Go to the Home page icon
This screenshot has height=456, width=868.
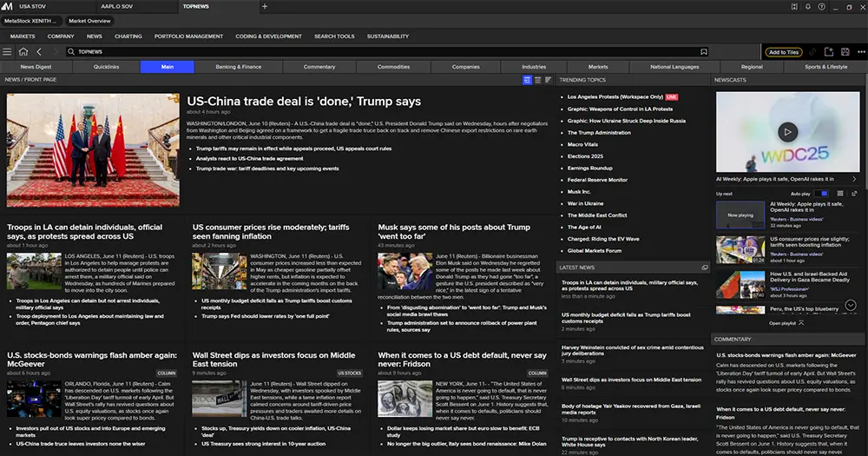click(23, 52)
